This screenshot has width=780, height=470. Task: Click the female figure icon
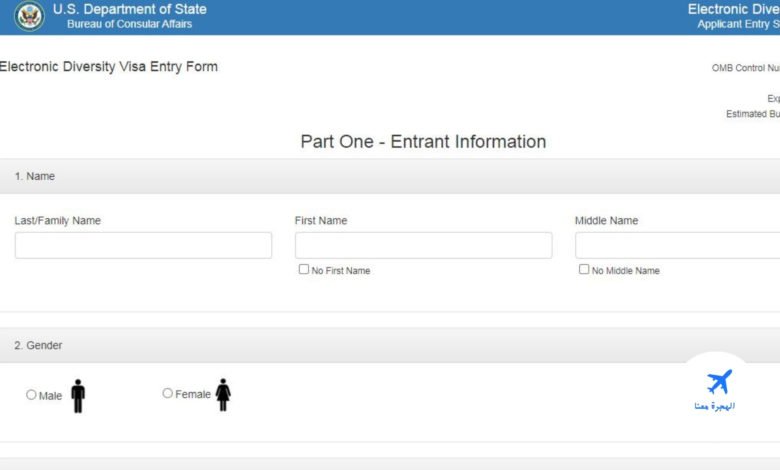point(223,395)
